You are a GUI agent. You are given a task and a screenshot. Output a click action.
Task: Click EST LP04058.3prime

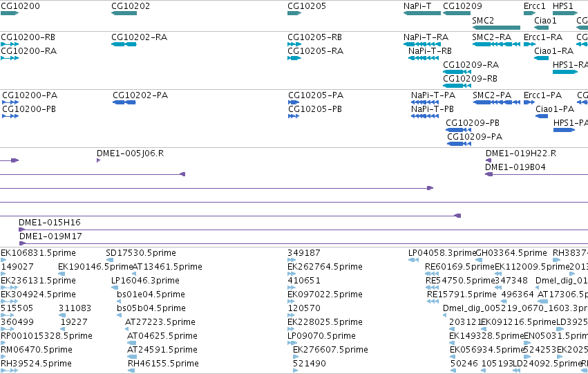tap(442, 253)
